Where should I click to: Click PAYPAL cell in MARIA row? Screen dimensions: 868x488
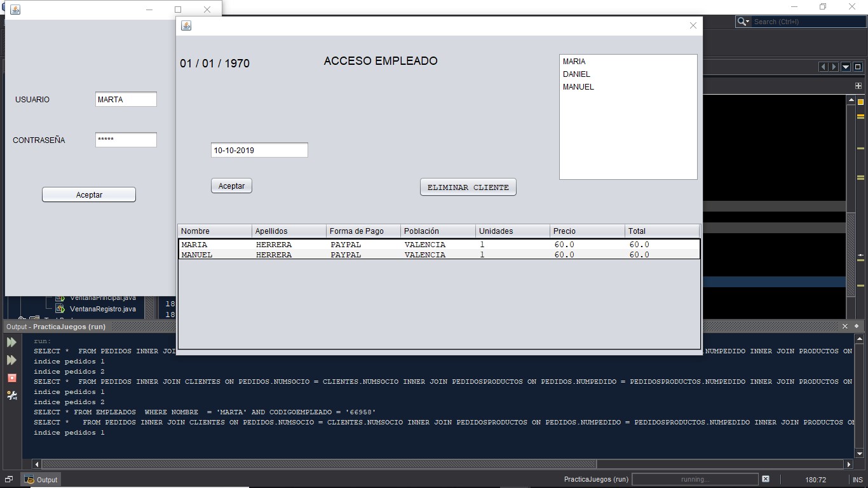point(365,245)
